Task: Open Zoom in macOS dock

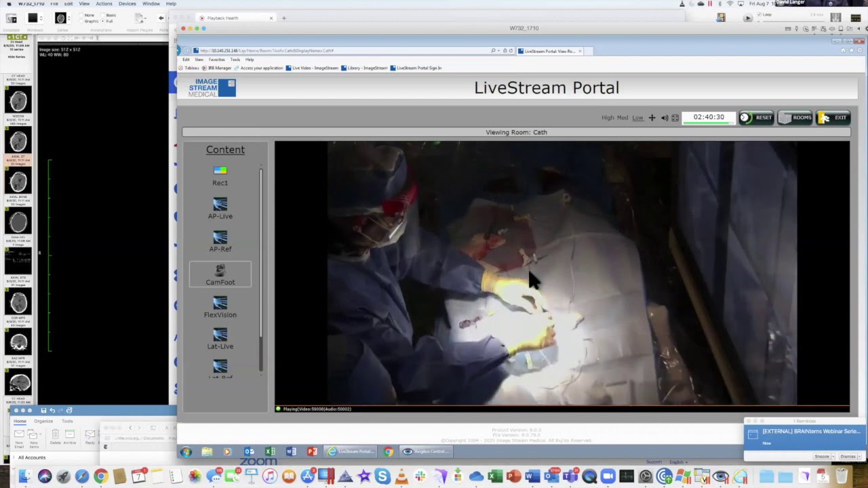Action: click(x=608, y=476)
